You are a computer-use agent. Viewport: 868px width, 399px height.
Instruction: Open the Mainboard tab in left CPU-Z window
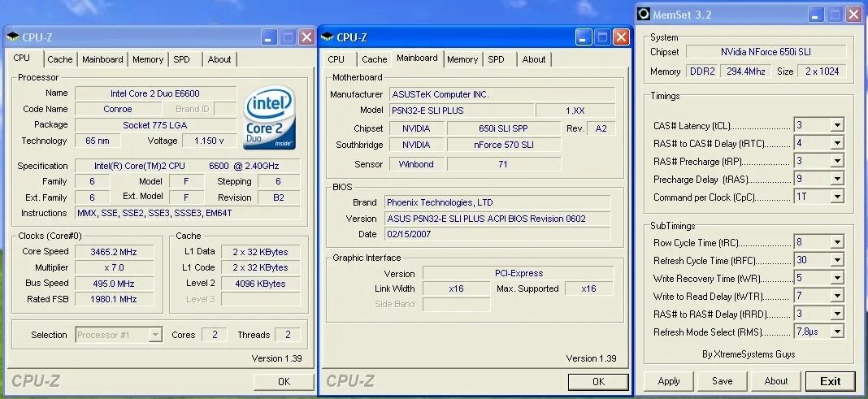click(x=102, y=59)
